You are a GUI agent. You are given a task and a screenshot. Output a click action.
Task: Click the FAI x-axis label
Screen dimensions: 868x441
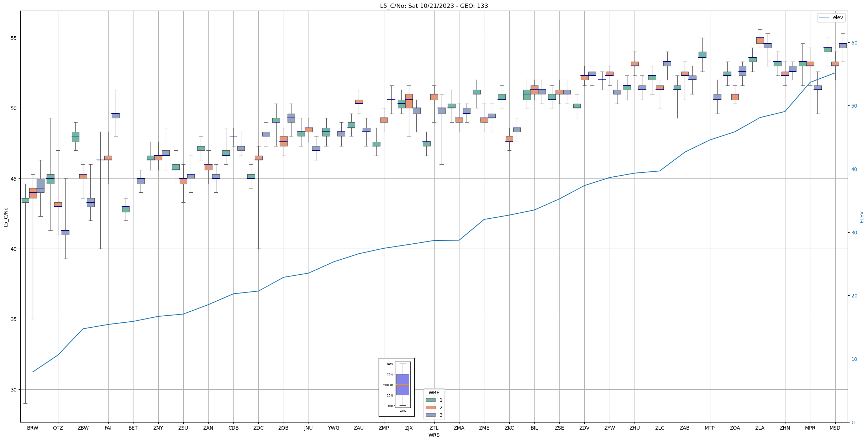pos(108,428)
